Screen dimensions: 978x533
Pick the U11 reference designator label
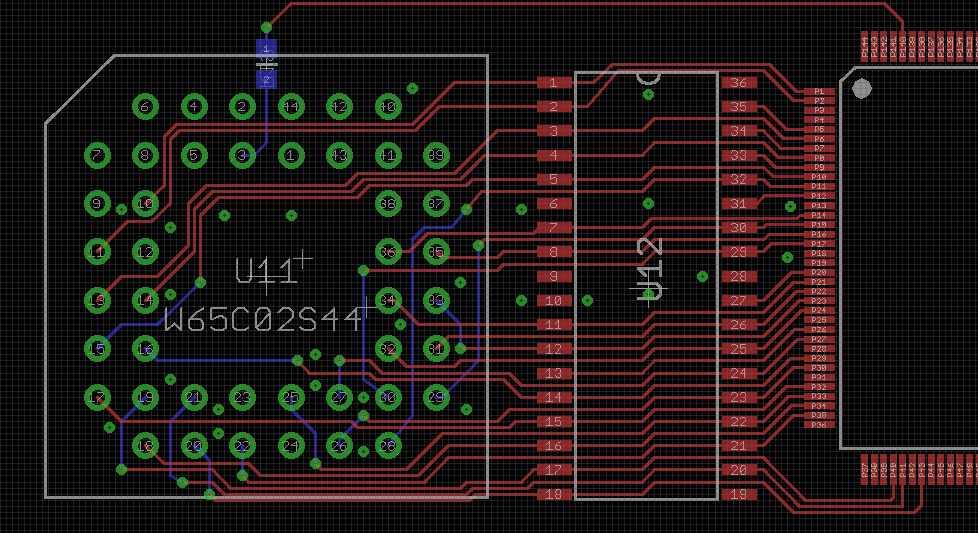[266, 270]
